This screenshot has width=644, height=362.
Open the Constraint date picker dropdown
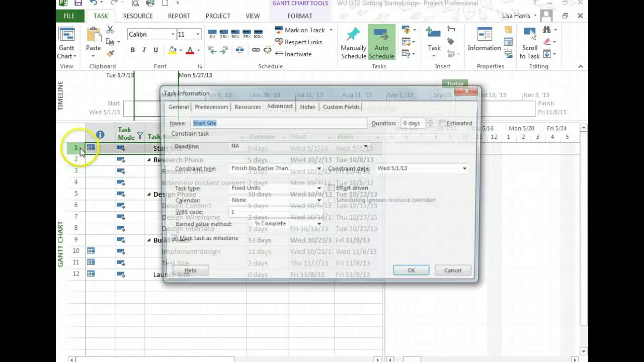click(x=464, y=168)
